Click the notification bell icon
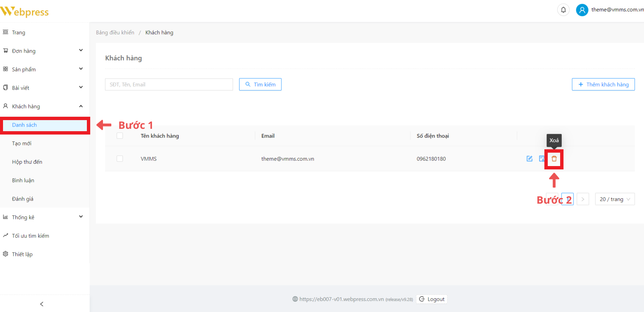 pos(563,10)
